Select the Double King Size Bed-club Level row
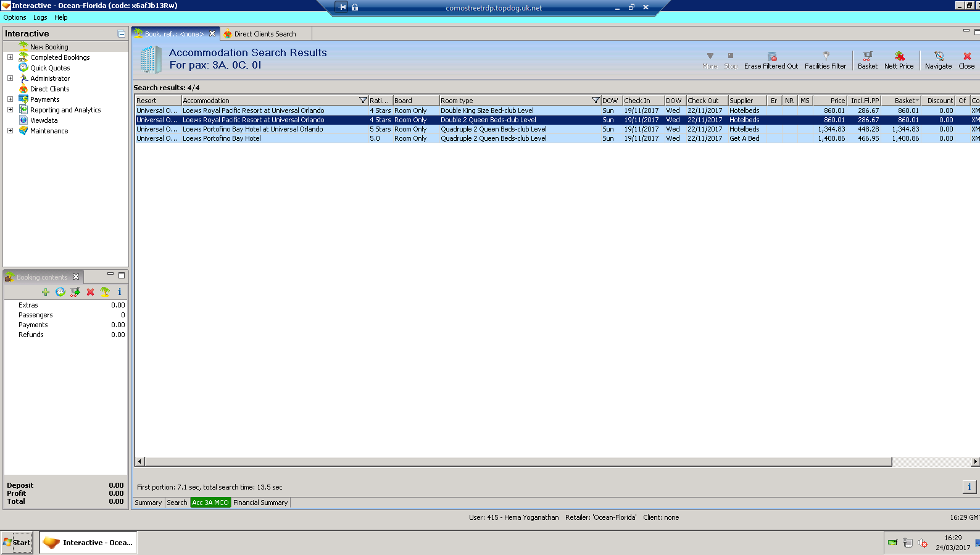 pyautogui.click(x=557, y=111)
